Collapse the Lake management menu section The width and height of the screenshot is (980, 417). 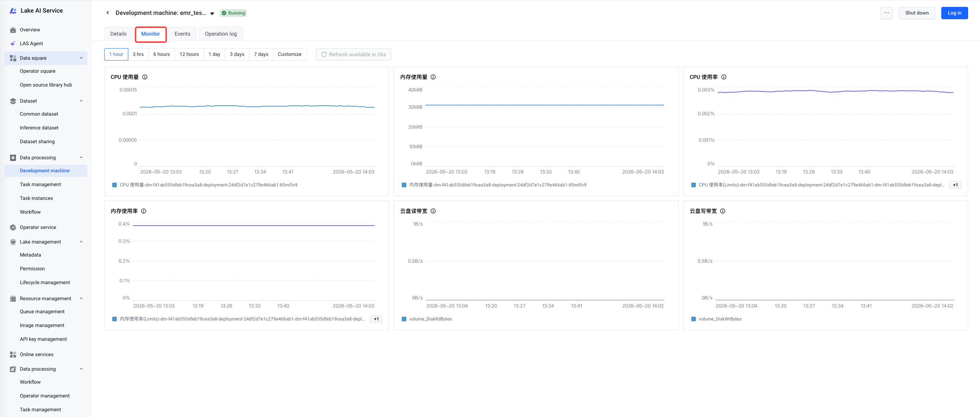coord(81,242)
